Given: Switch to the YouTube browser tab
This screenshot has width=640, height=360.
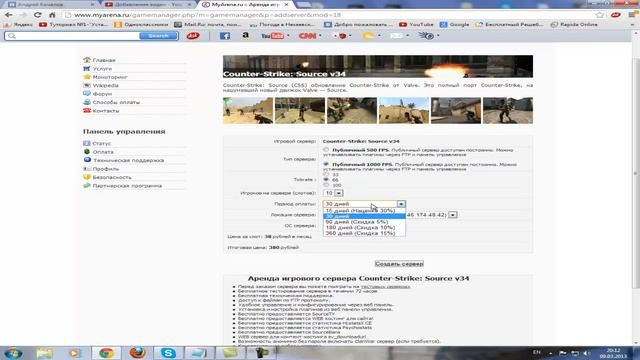Looking at the screenshot, I should click(148, 4).
